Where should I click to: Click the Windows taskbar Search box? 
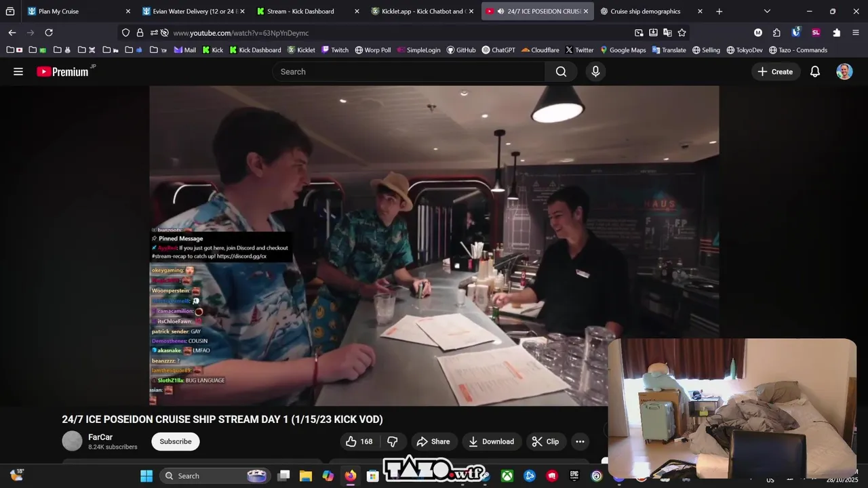215,476
